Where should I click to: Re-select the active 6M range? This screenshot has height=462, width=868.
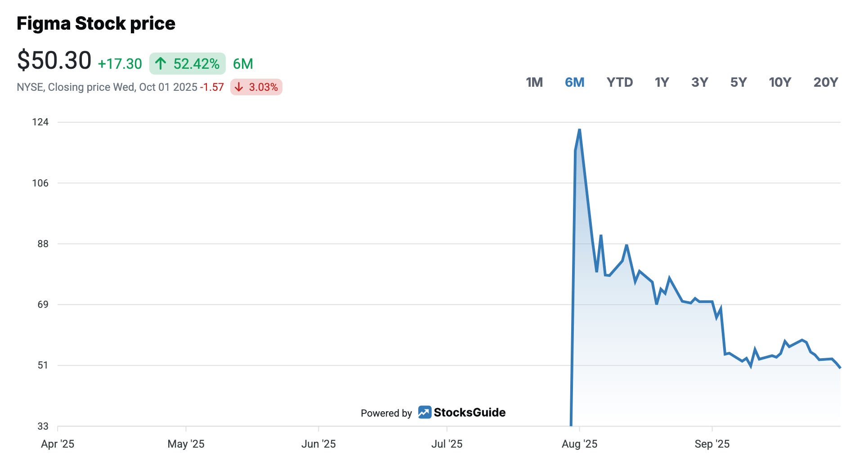574,83
